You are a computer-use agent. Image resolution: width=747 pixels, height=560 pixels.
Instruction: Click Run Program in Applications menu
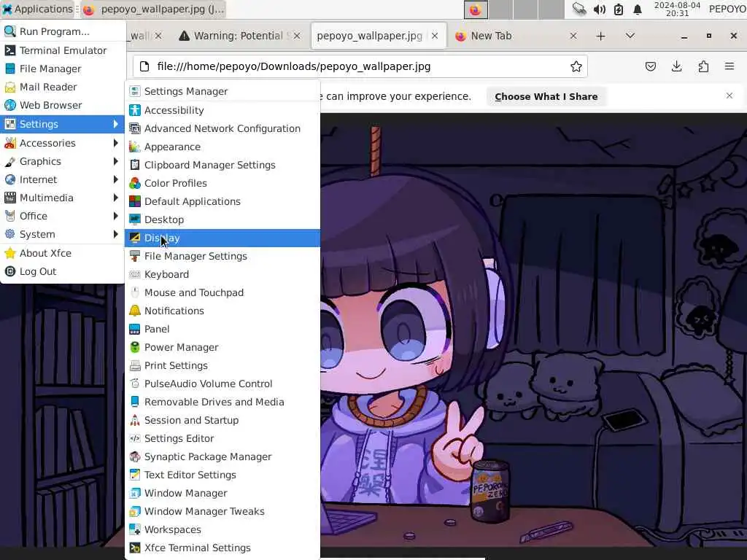62,31
